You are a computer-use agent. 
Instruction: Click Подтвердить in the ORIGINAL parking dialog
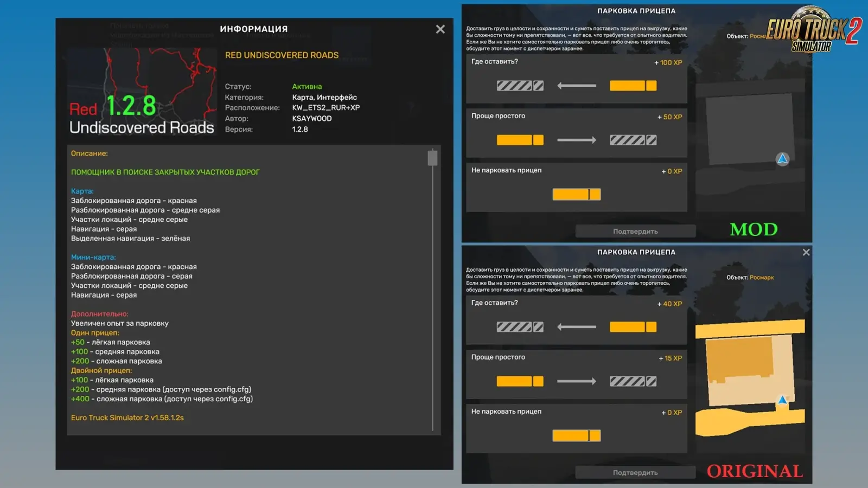635,473
